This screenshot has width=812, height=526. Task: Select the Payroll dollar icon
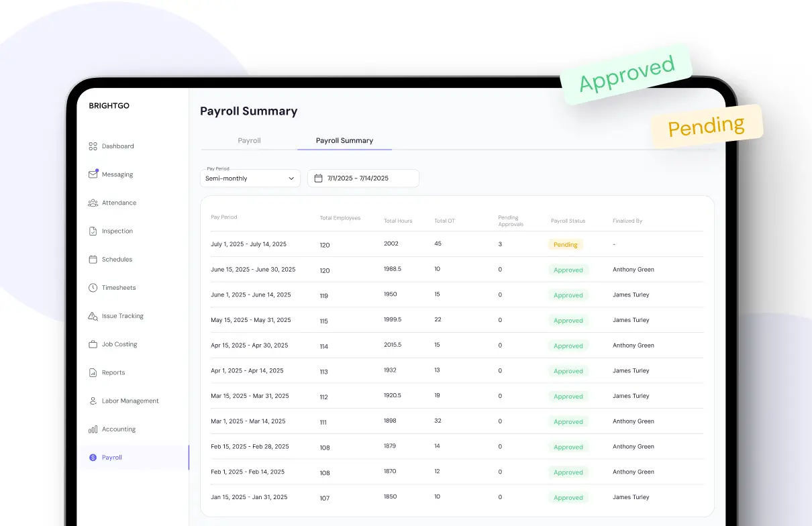click(93, 457)
